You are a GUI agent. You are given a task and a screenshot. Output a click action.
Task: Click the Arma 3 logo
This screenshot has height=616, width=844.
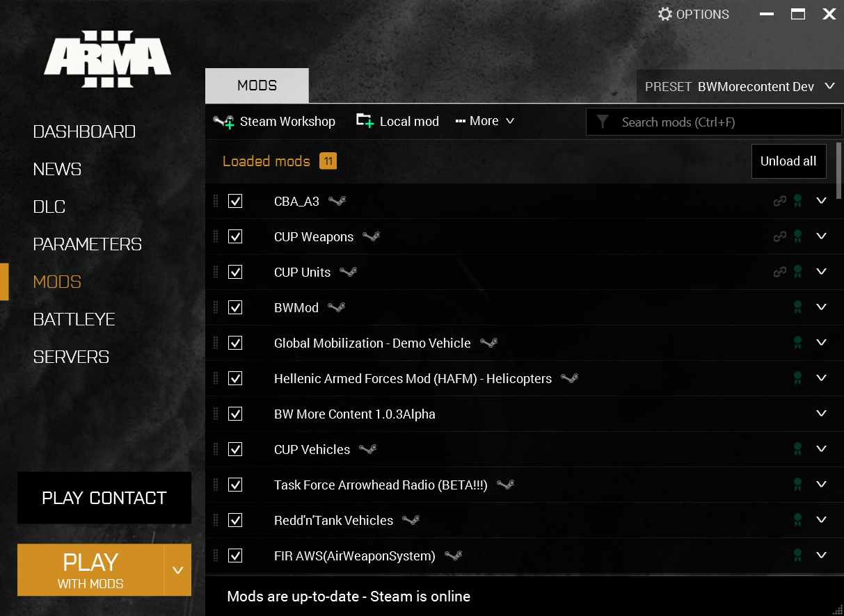[108, 59]
